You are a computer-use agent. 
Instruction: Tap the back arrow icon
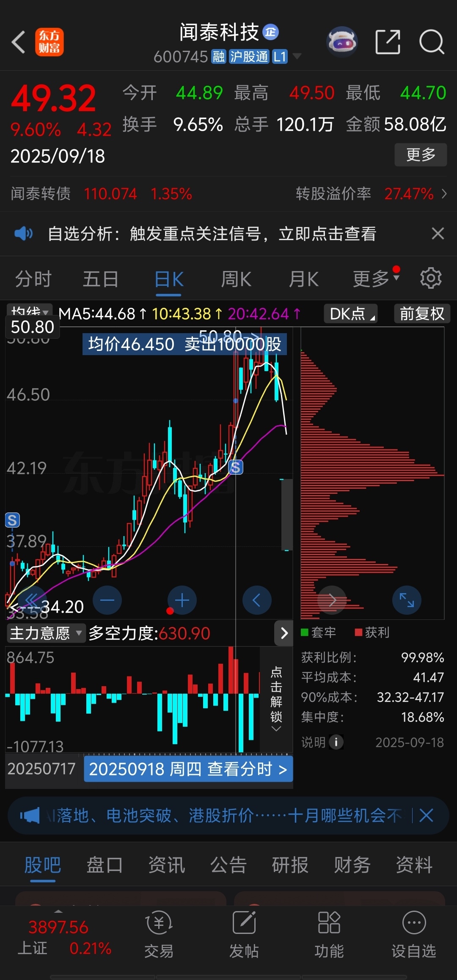tap(19, 42)
